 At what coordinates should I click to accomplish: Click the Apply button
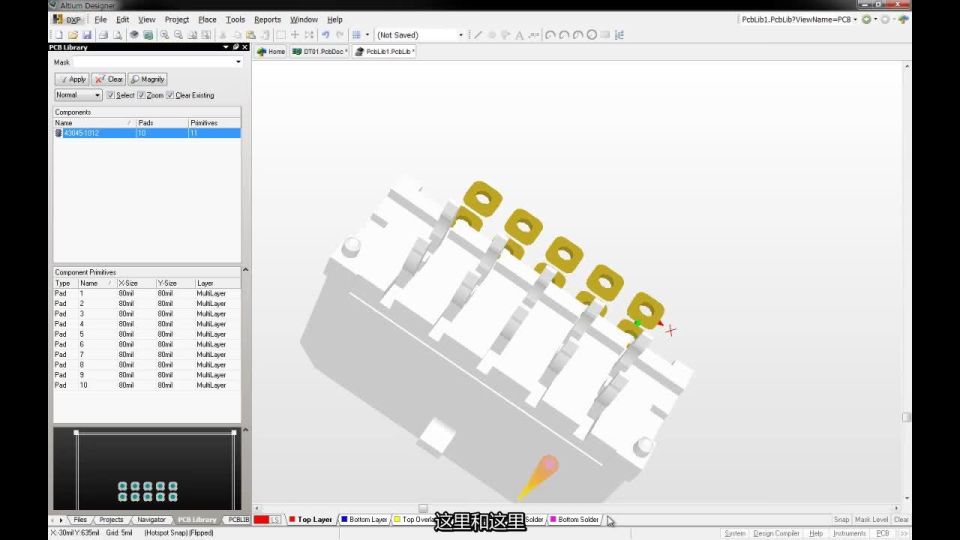tap(72, 79)
